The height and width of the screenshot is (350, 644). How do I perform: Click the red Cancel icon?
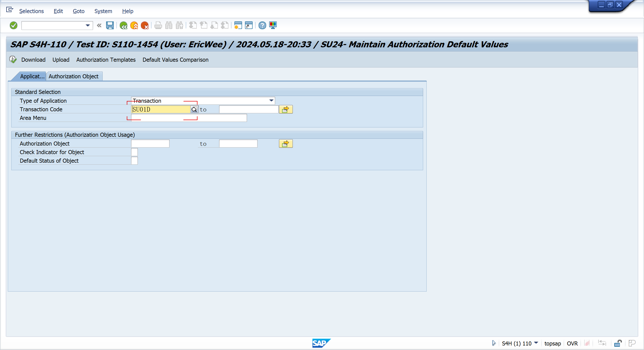click(145, 25)
